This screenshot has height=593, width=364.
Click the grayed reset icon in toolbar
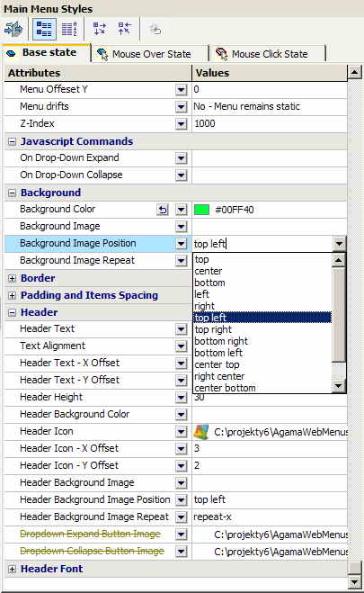(155, 29)
